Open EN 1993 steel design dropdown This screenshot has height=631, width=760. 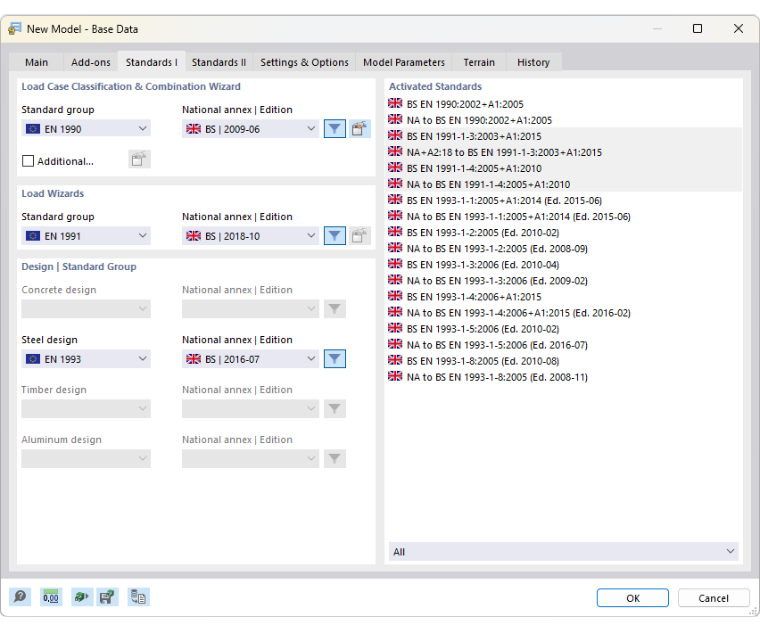[x=86, y=359]
